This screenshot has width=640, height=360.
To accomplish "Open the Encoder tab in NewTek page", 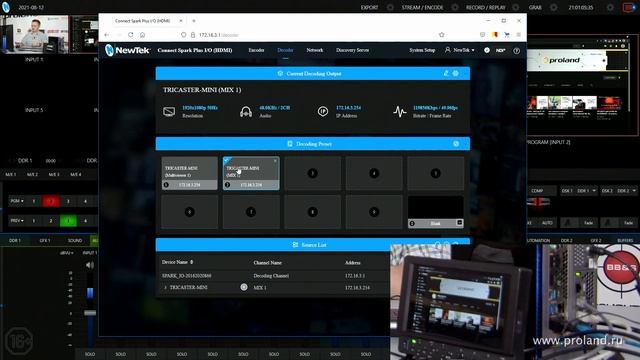I will [256, 50].
